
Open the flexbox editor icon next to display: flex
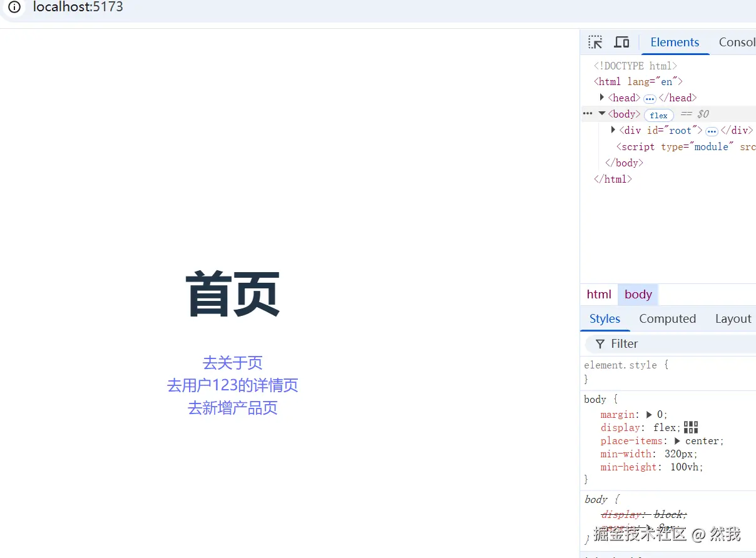691,427
